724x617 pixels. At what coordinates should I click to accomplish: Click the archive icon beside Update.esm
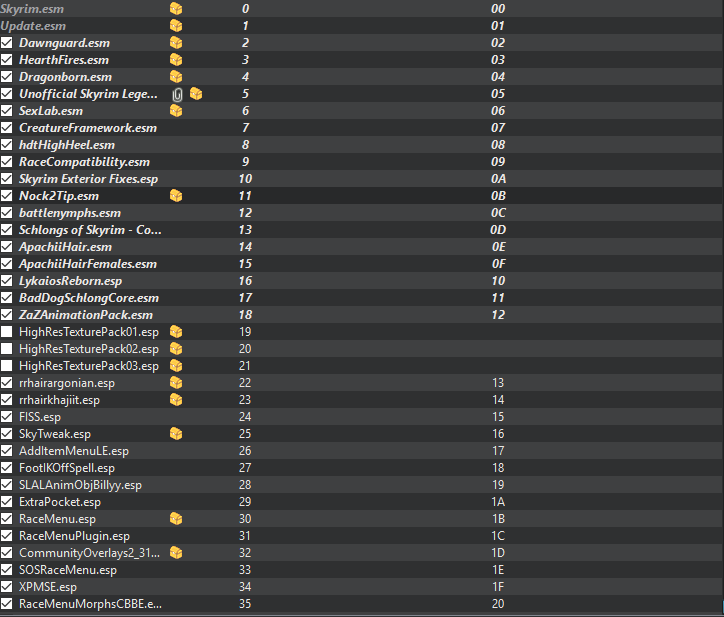[176, 26]
